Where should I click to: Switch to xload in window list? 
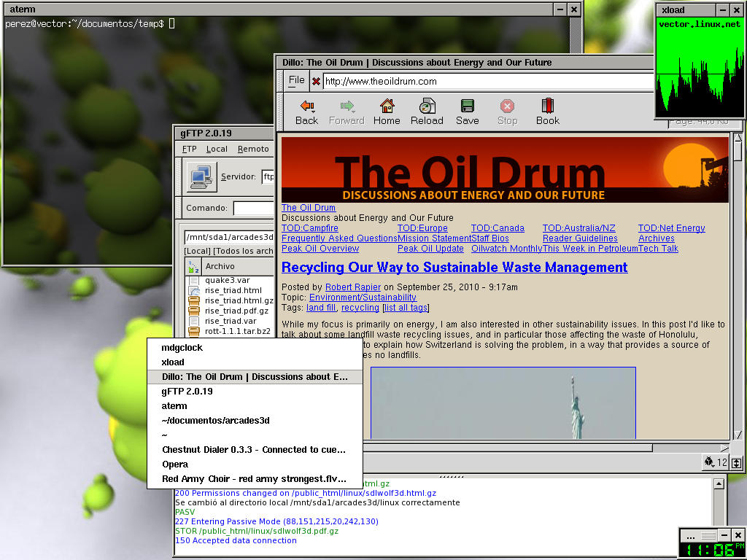coord(255,362)
